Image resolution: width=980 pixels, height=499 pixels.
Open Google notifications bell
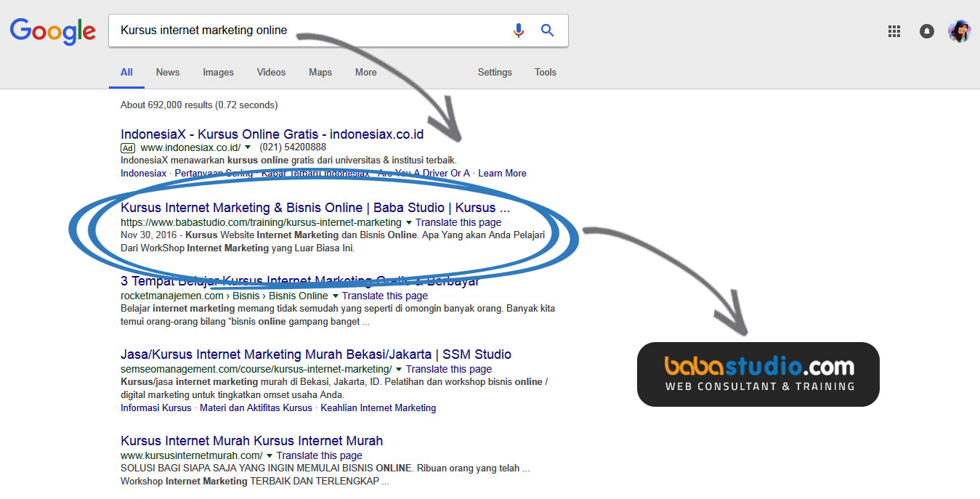pos(926,31)
